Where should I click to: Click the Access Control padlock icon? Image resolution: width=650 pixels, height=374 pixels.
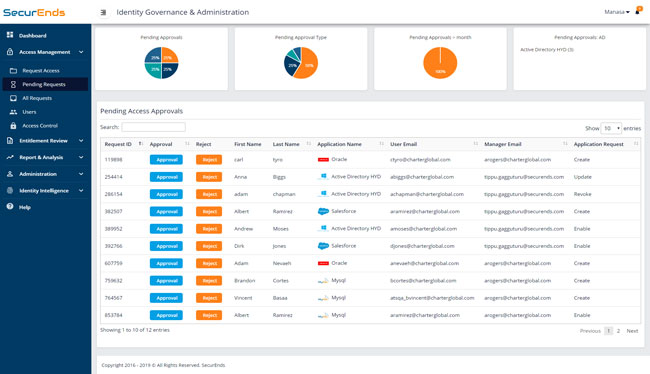click(13, 126)
